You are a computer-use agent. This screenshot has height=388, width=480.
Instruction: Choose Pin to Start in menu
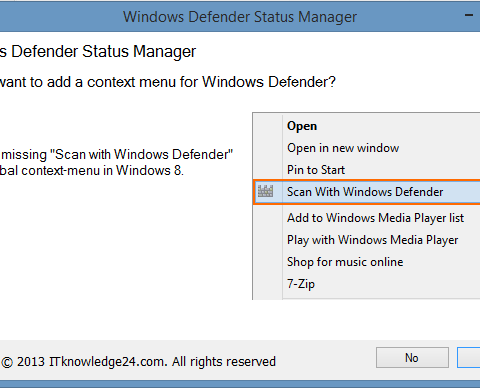(x=316, y=170)
